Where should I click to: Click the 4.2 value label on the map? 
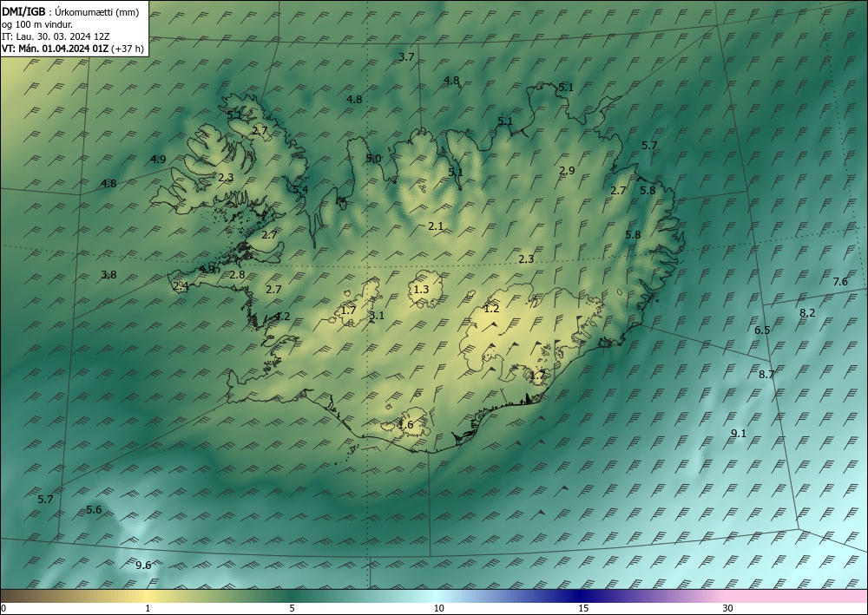[282, 317]
